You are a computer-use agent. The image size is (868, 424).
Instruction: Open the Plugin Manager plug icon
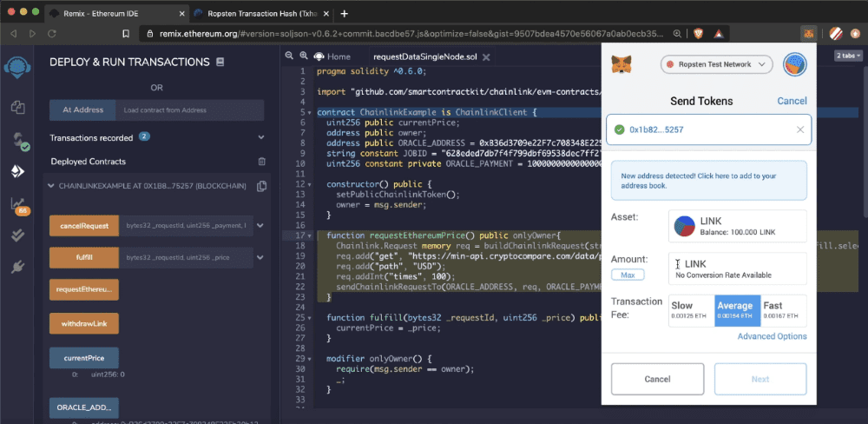click(17, 267)
